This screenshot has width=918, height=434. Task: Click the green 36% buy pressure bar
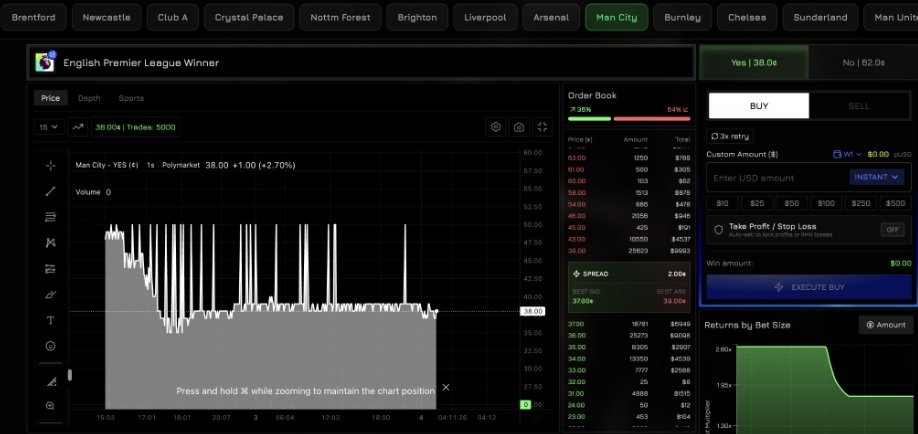click(589, 119)
